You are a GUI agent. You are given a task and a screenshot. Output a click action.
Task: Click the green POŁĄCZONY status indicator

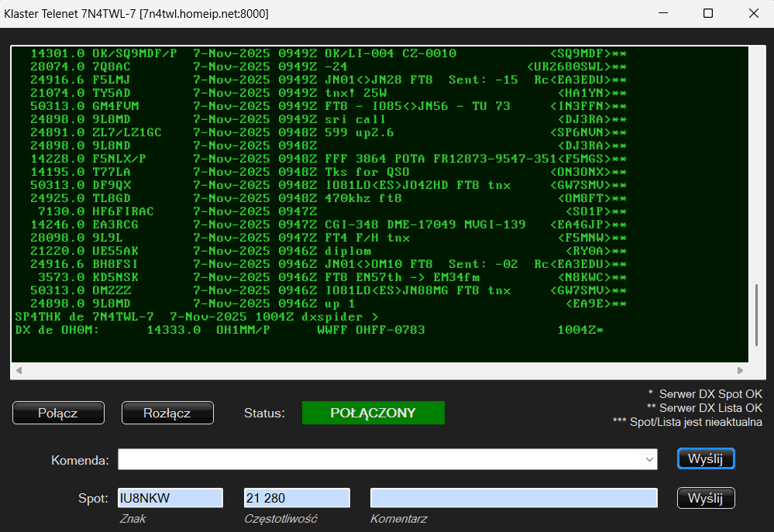click(373, 413)
